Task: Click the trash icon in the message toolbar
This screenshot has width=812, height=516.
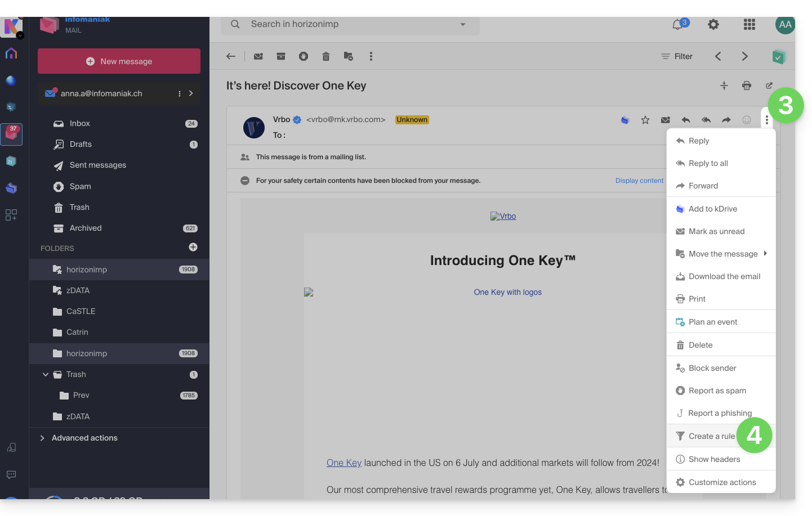Action: tap(325, 56)
